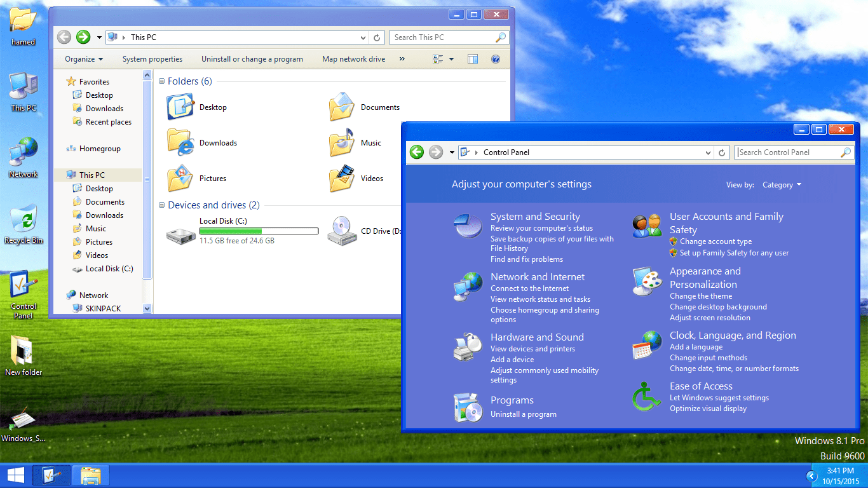
Task: Click Local Disk (C:) usage bar
Action: pyautogui.click(x=259, y=231)
